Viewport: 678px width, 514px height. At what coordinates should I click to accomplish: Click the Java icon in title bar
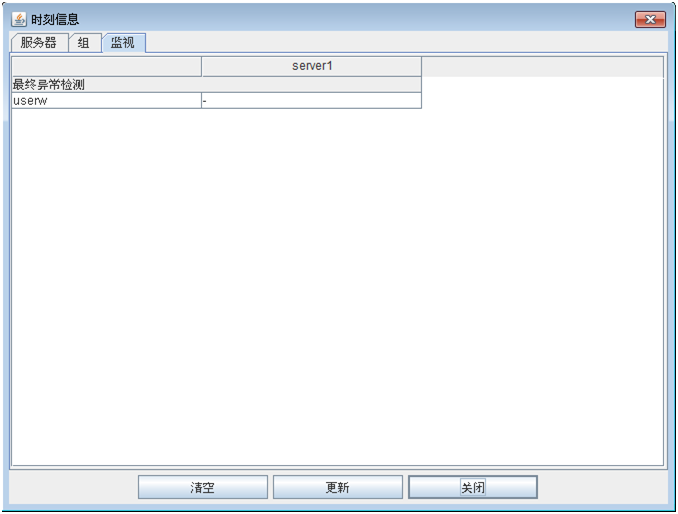[x=19, y=19]
